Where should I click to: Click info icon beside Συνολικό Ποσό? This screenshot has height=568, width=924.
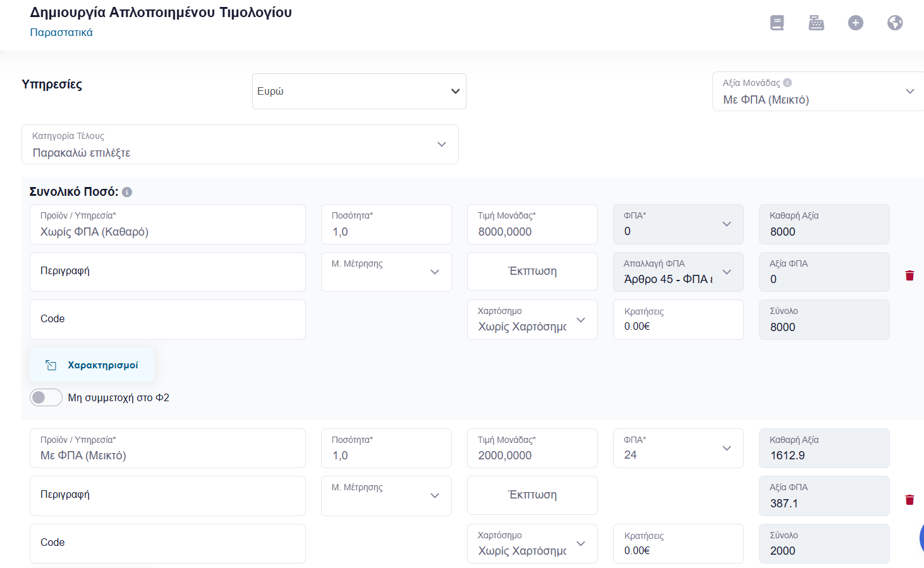point(127,192)
